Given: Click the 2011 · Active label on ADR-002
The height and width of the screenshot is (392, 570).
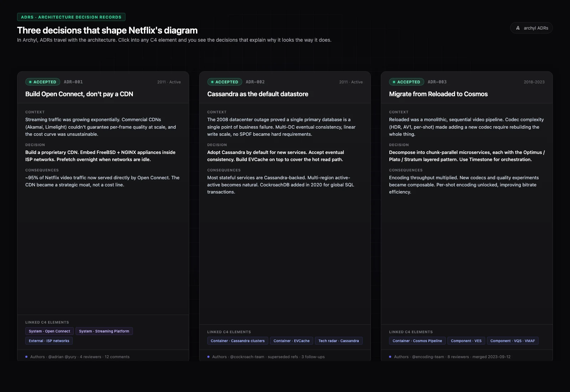Looking at the screenshot, I should [x=351, y=82].
